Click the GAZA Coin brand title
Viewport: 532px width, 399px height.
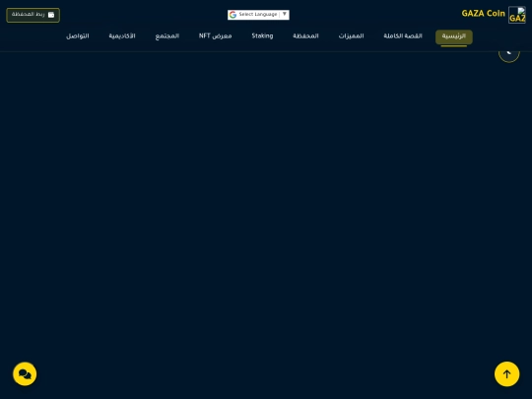click(483, 14)
